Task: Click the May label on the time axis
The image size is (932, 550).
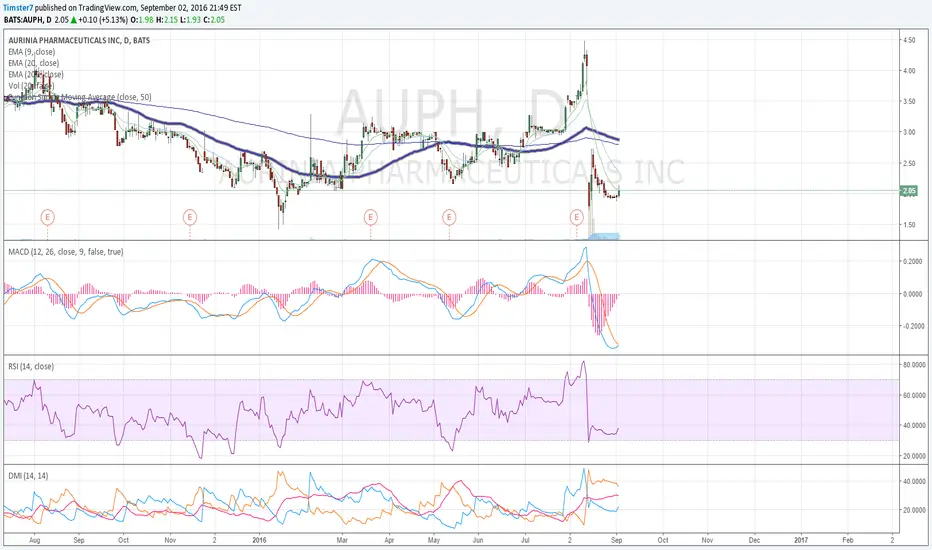Action: point(434,540)
